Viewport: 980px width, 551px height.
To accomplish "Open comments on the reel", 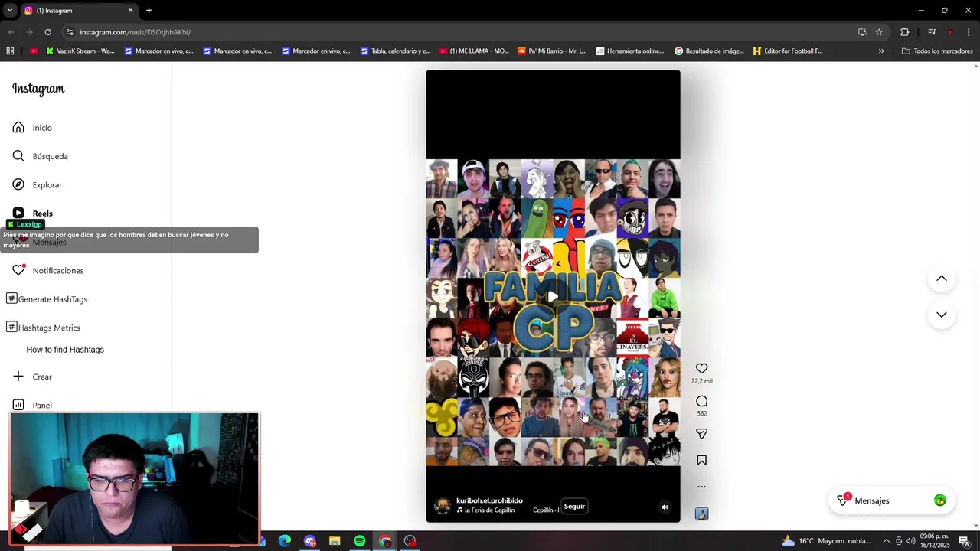I will 701,401.
